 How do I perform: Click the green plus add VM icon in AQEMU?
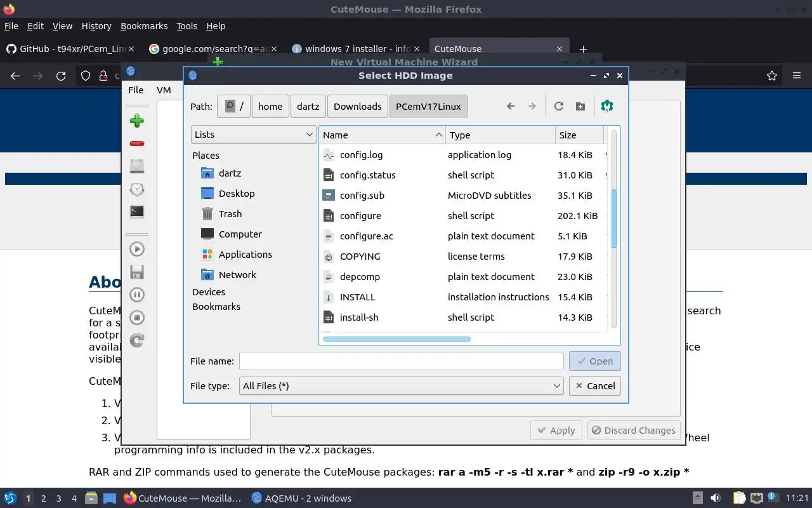point(137,121)
